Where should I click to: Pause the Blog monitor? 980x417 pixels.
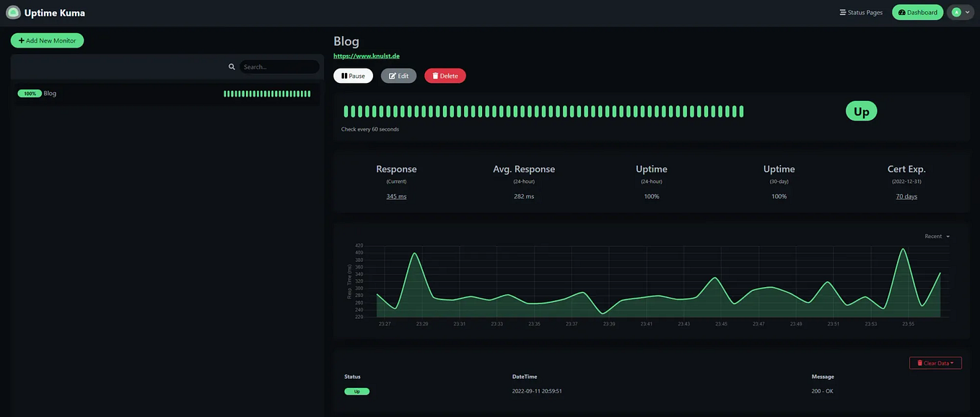coord(353,76)
